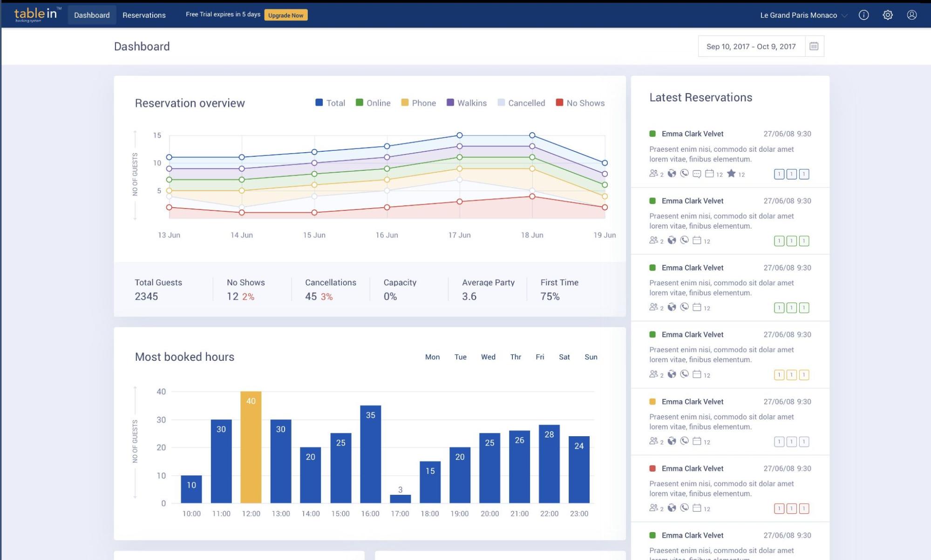Screen dimensions: 931x560
Task: Expand the restaurant name dropdown top right
Action: [x=844, y=14]
